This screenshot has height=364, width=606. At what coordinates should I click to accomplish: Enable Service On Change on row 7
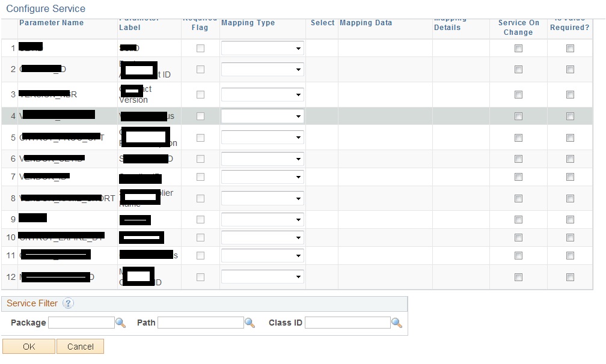click(x=518, y=177)
